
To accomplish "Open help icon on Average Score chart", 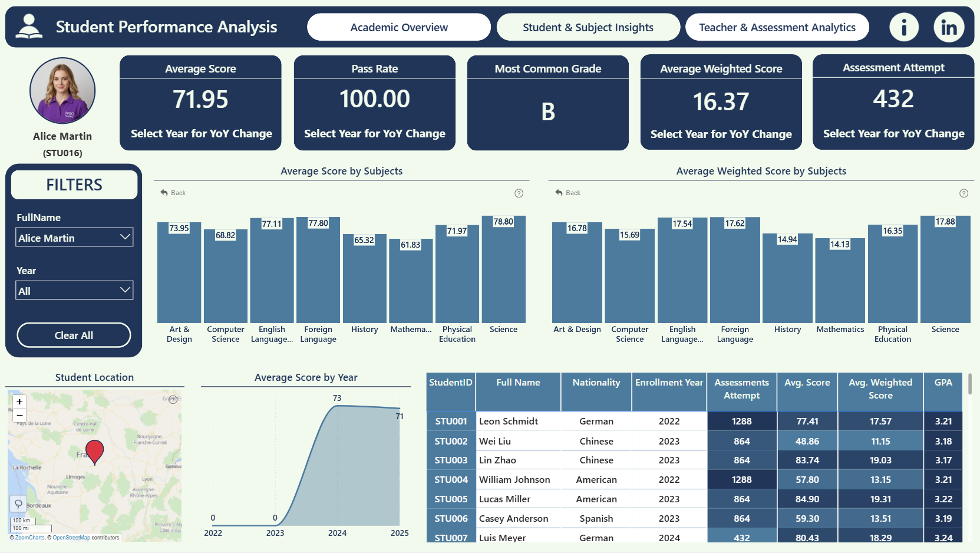I will click(519, 193).
